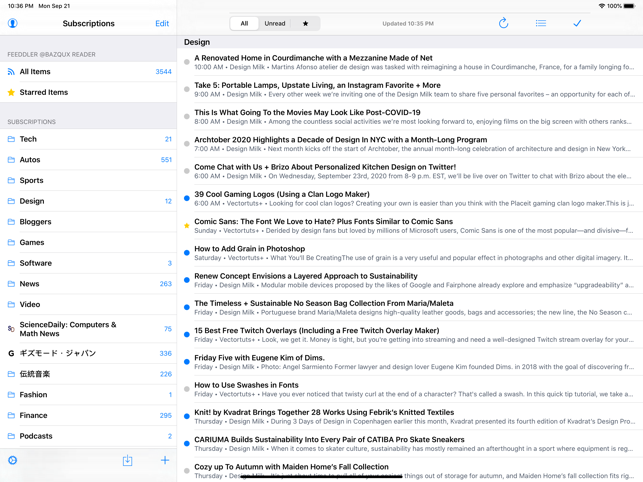Toggle unread dot on Renew Concept article

[x=187, y=280]
